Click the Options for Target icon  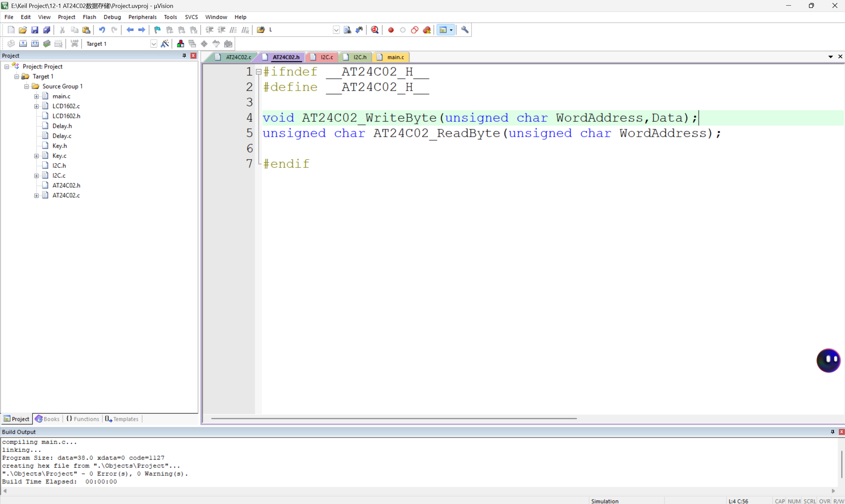click(165, 44)
